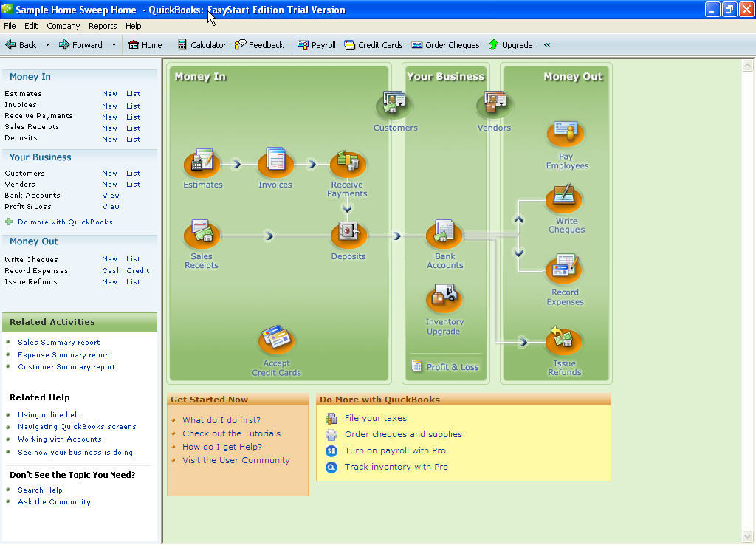
Task: Click the vertical scrollbar down arrow
Action: [748, 536]
